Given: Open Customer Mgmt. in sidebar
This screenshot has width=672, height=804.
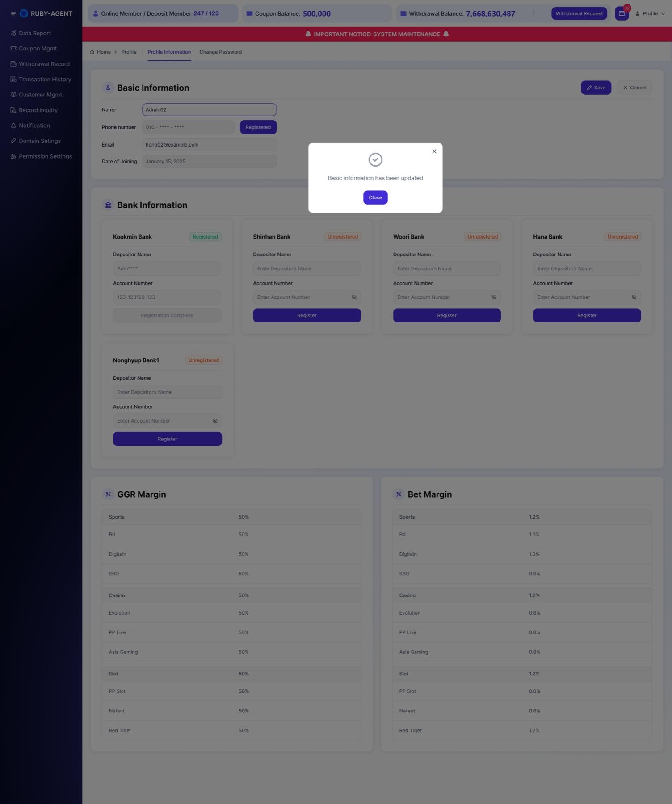Looking at the screenshot, I should (41, 95).
